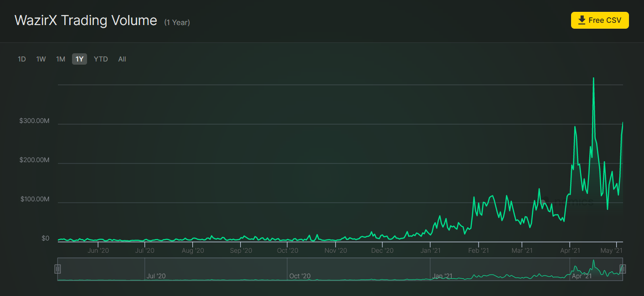Click the Aug '20 axis label

[193, 250]
